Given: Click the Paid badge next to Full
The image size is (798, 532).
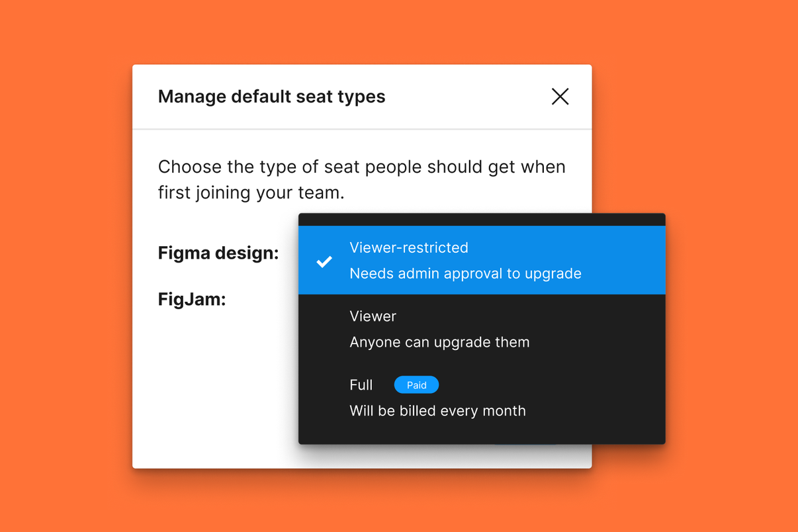Looking at the screenshot, I should pos(416,385).
